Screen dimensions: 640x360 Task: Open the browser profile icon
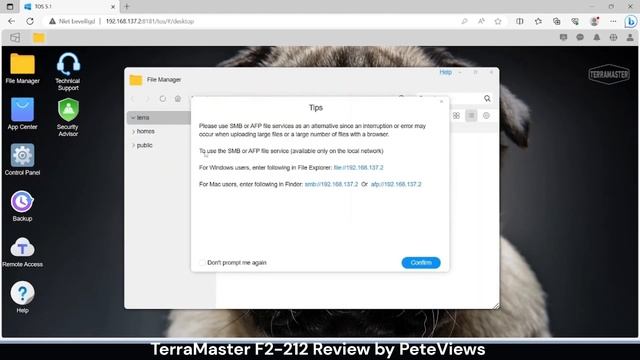(594, 21)
